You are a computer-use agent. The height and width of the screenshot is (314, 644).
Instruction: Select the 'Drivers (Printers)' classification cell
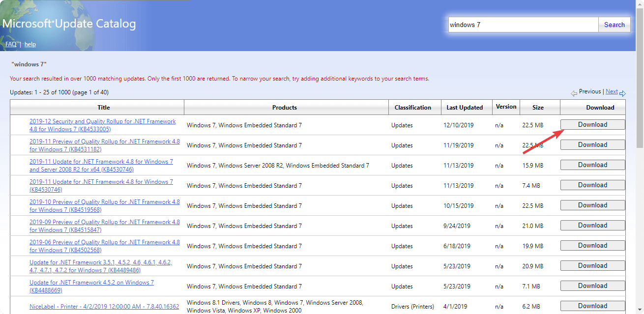[412, 307]
